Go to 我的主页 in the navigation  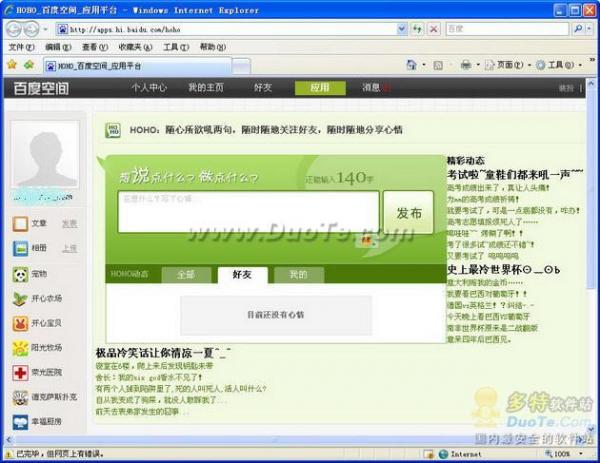205,88
